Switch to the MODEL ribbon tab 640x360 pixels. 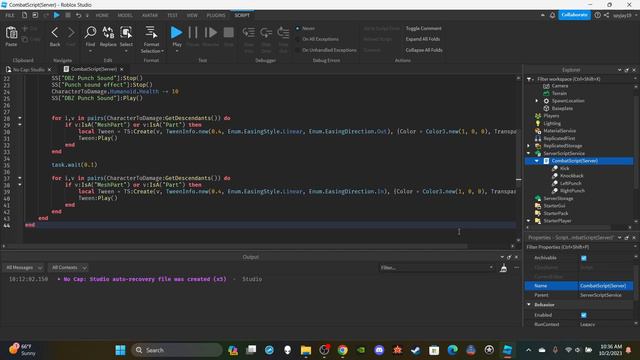pos(125,16)
